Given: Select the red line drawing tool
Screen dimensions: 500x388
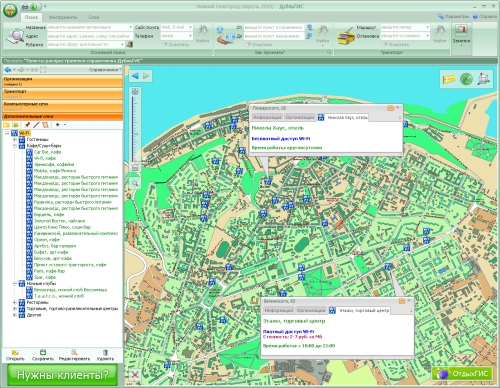Looking at the screenshot, I should [36, 125].
